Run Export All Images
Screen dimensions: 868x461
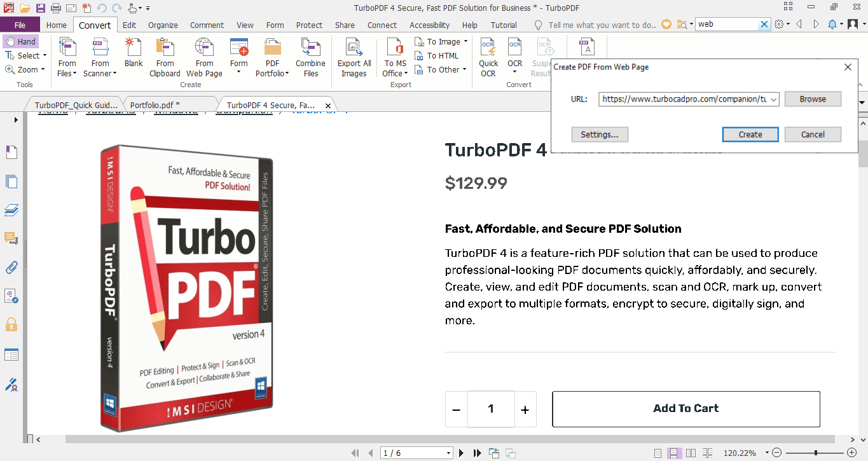pos(354,56)
